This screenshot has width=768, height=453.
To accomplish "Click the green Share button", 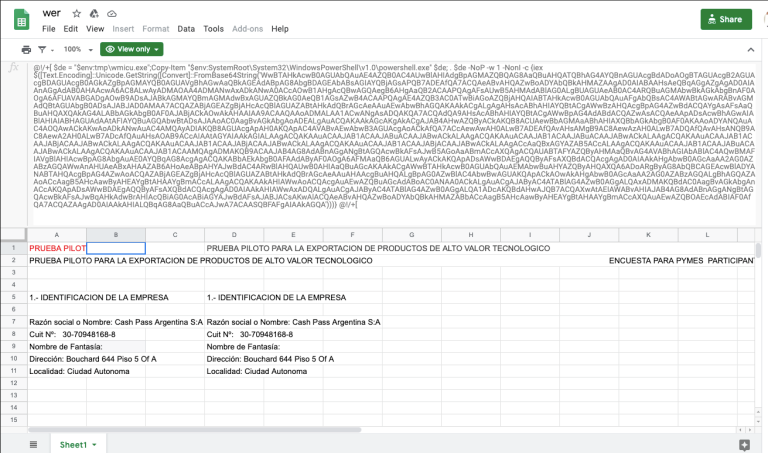I will tap(726, 20).
